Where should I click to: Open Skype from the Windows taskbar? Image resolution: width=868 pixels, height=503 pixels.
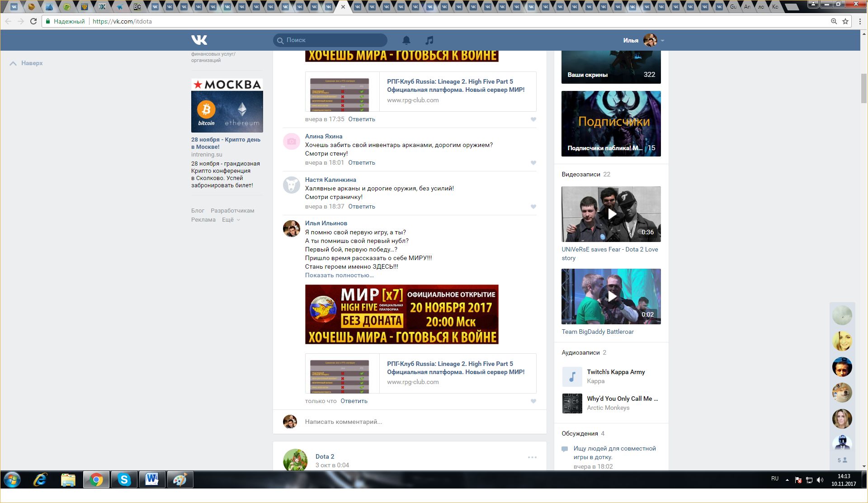tap(124, 479)
